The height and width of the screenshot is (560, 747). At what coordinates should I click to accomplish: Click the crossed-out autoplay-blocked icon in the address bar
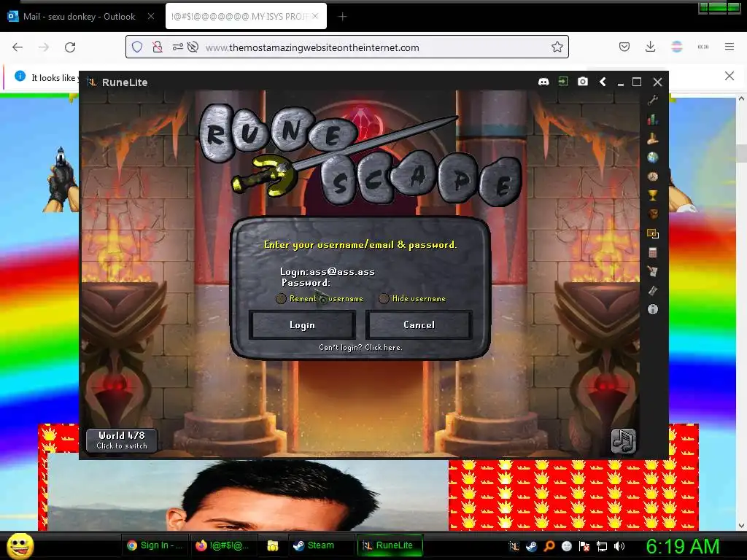193,47
